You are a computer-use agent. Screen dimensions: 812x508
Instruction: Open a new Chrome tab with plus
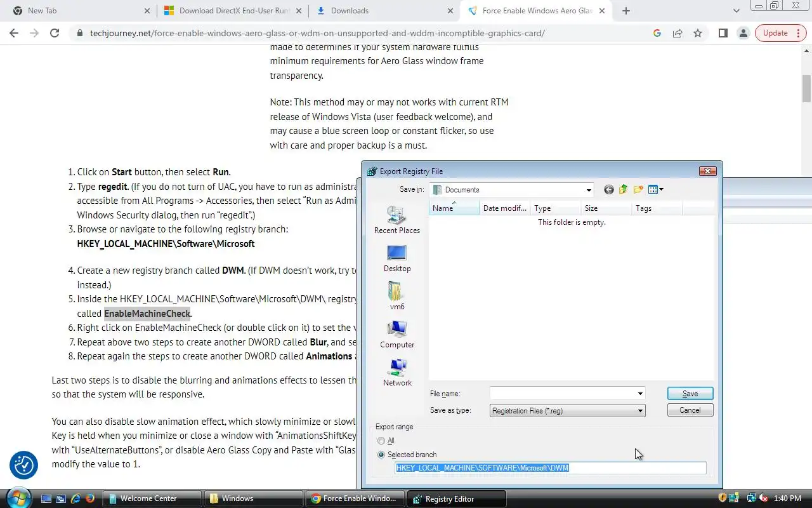pyautogui.click(x=626, y=11)
